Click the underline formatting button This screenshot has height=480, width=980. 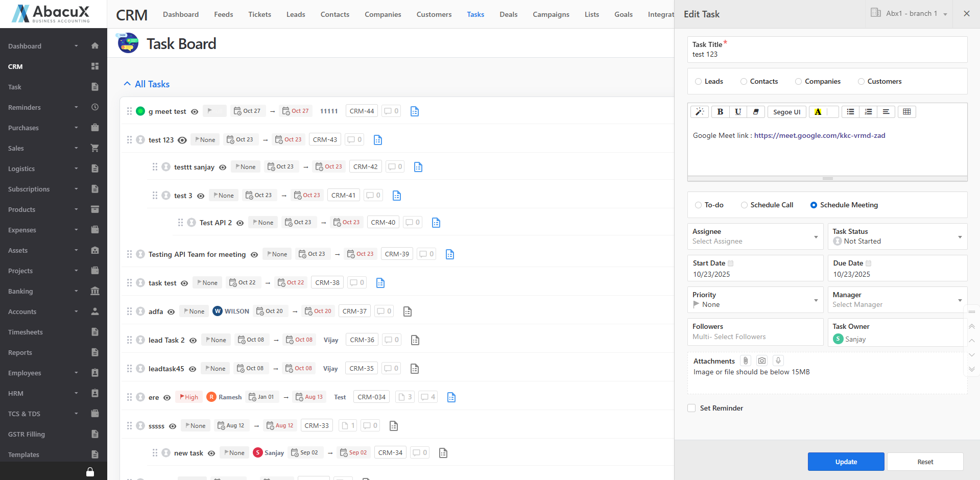738,112
